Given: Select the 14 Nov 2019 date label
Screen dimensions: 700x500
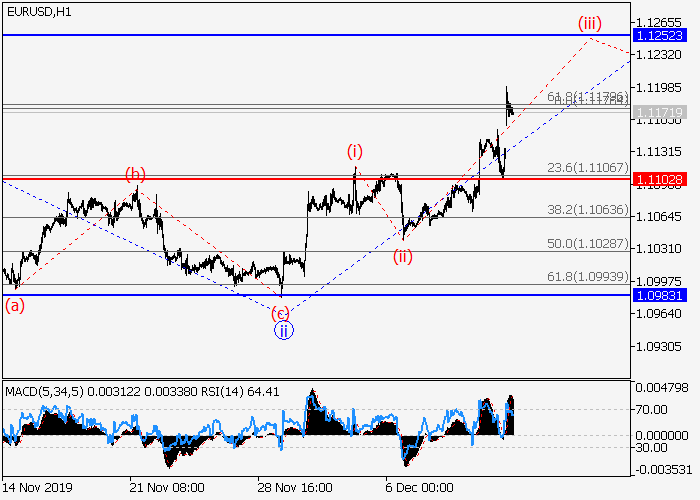Looking at the screenshot, I should pos(37,489).
